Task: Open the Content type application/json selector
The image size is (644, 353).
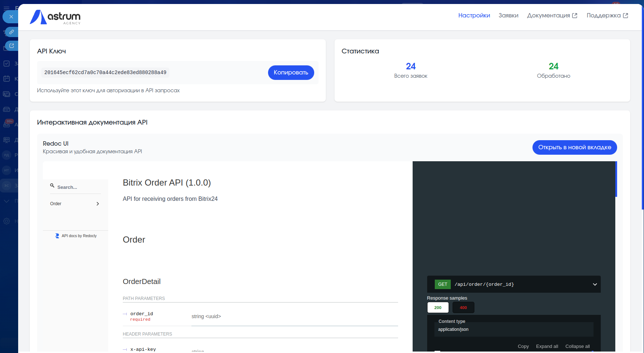Action: [x=514, y=329]
